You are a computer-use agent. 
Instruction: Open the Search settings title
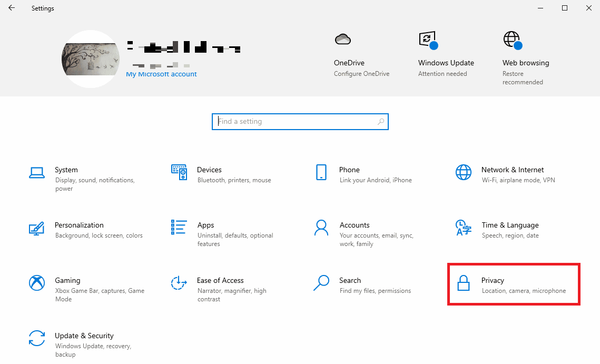[350, 280]
